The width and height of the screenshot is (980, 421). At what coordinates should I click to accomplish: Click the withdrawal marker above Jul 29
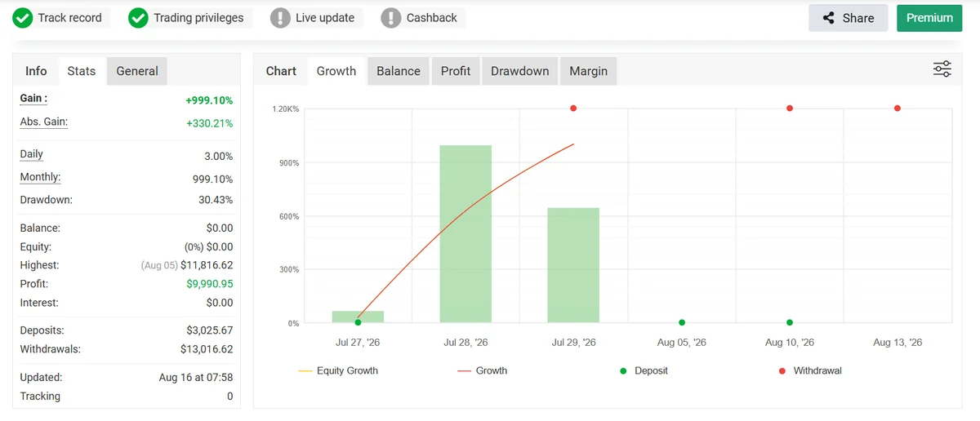pos(573,109)
